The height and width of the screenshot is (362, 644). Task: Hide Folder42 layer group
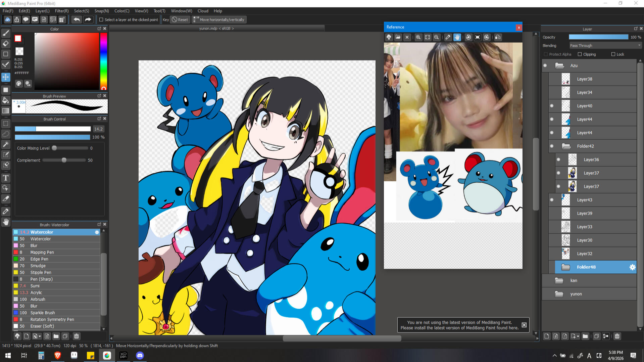552,146
